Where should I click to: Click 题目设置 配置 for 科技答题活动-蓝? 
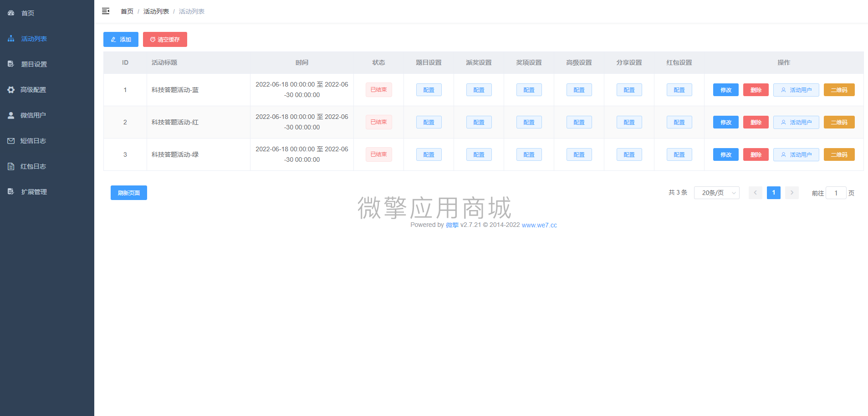coord(429,90)
